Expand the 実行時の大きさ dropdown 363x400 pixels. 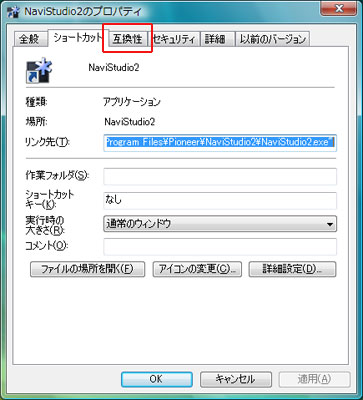220,224
